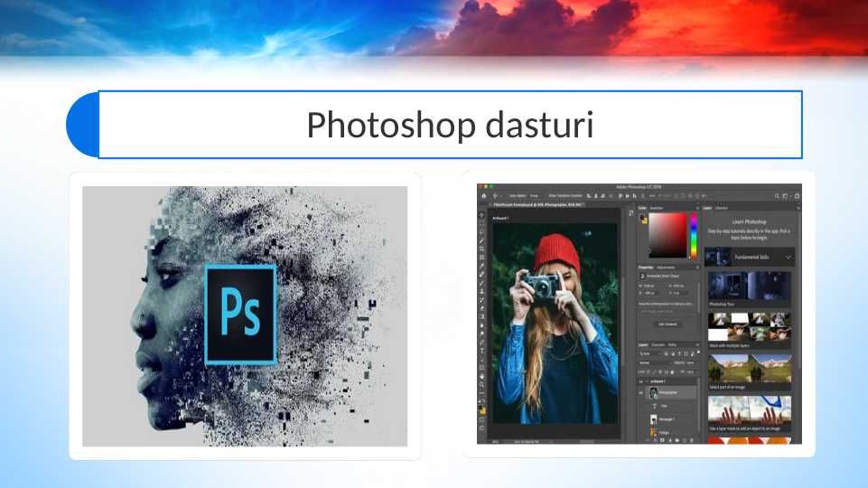Select the Eraser tool
This screenshot has width=868, height=488.
481,308
